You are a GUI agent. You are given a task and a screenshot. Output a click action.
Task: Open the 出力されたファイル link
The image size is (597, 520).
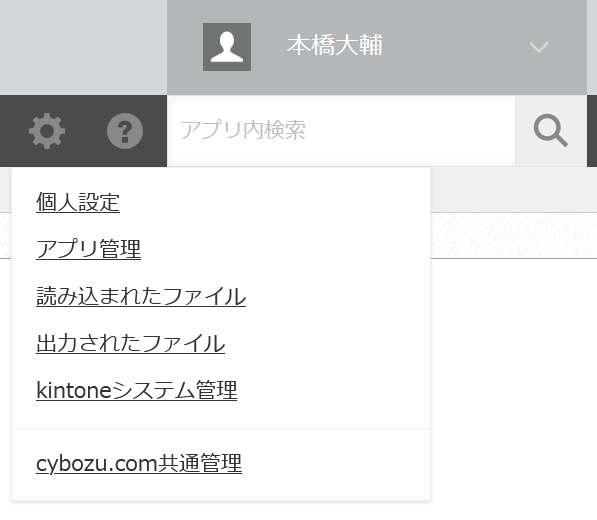[x=130, y=343]
